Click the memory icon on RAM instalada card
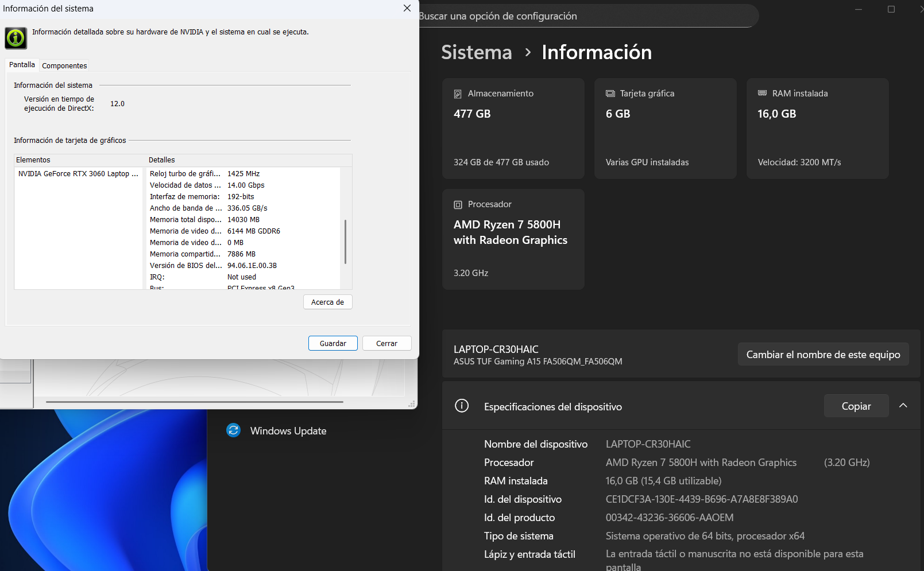Image resolution: width=924 pixels, height=571 pixels. point(762,93)
